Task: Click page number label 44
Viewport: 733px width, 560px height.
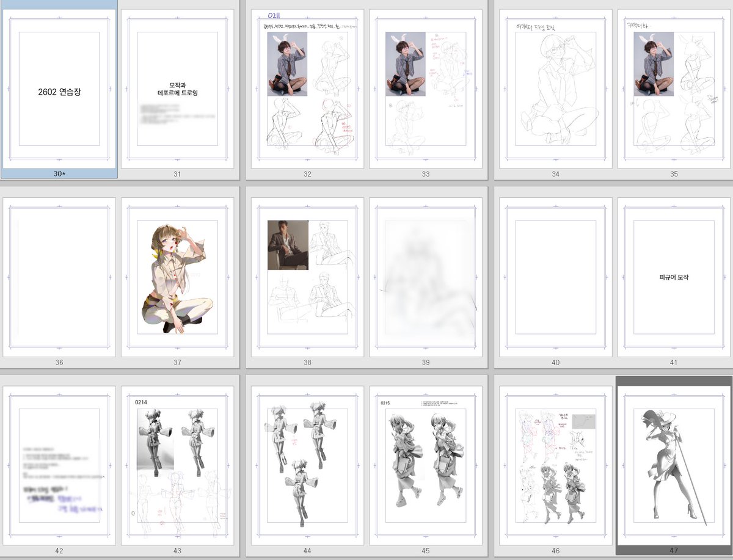Action: (307, 551)
